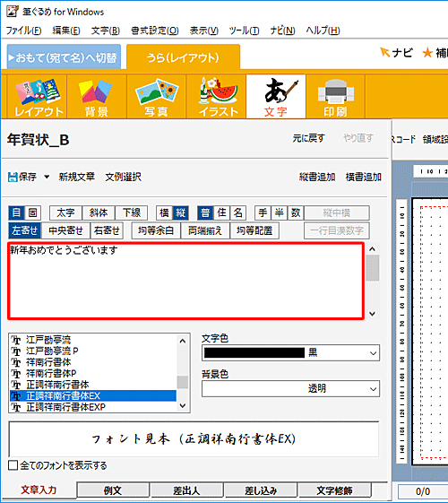The image size is (448, 503).
Task: Select the 文字 text icon
Action: coord(276,97)
